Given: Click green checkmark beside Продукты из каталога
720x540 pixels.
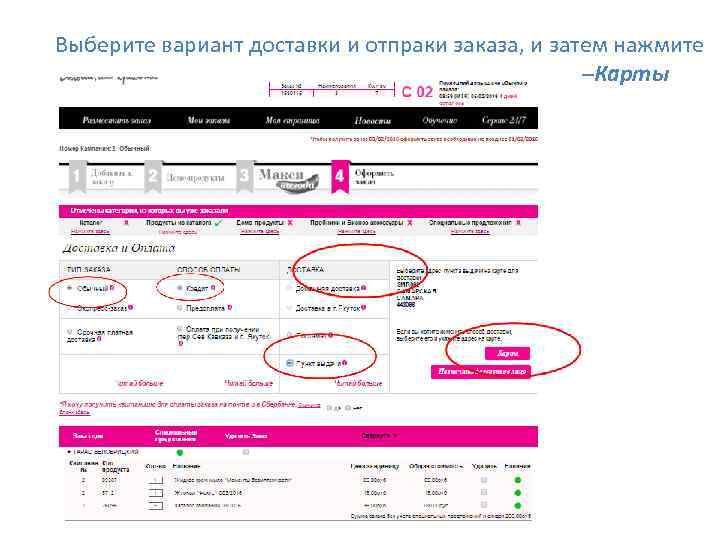Looking at the screenshot, I should tap(218, 223).
